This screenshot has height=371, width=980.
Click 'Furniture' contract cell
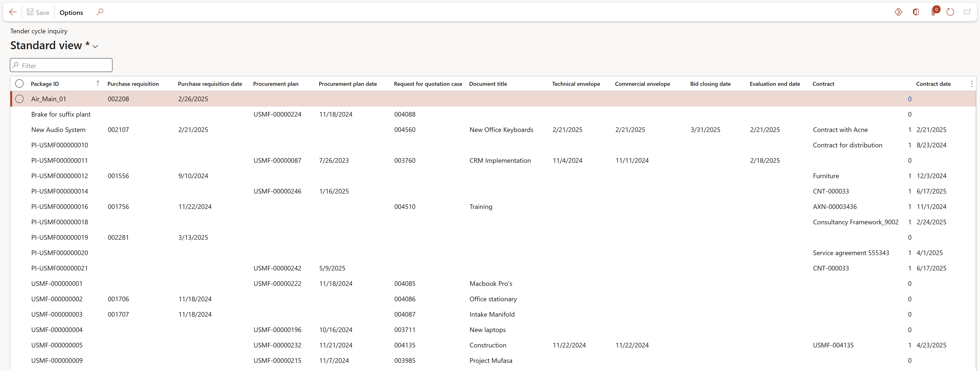click(x=826, y=176)
